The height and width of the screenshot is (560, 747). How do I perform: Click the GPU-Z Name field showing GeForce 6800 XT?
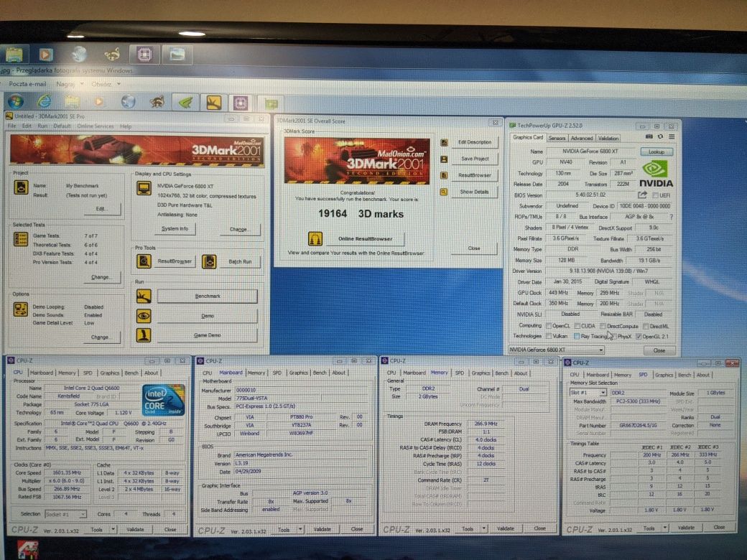(590, 151)
